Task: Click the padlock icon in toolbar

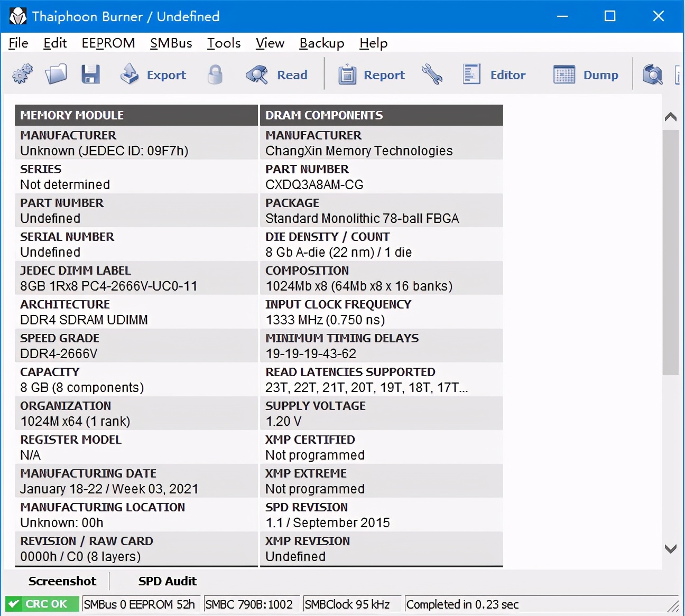Action: 215,74
